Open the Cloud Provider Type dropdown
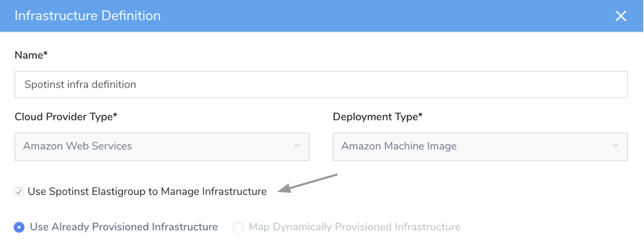Viewport: 644px width, 248px height. tap(162, 146)
